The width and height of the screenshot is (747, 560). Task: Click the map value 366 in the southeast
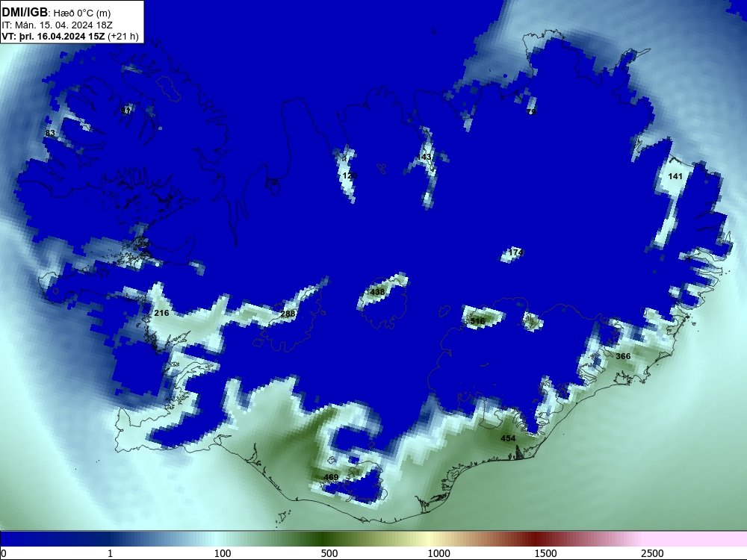(x=623, y=356)
